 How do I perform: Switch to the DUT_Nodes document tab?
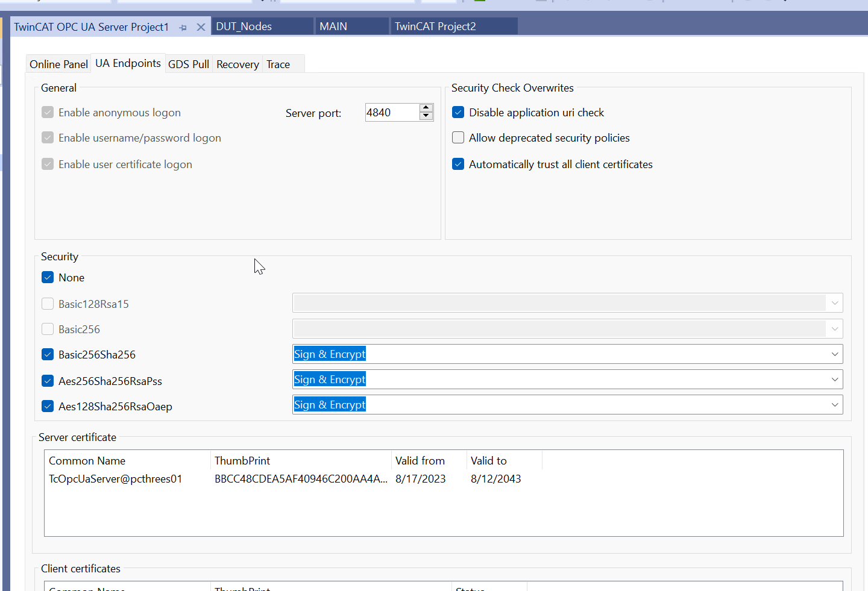click(263, 27)
